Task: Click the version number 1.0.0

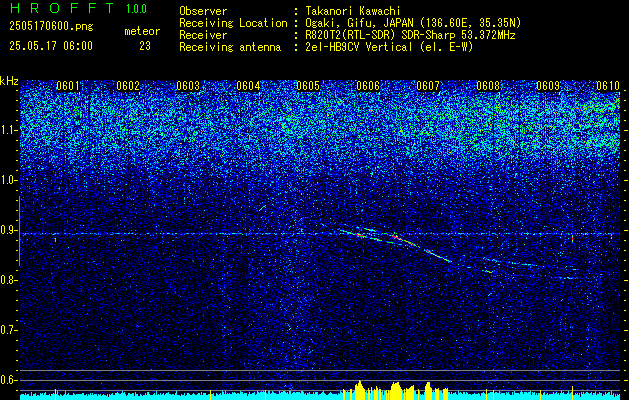Action: [136, 9]
